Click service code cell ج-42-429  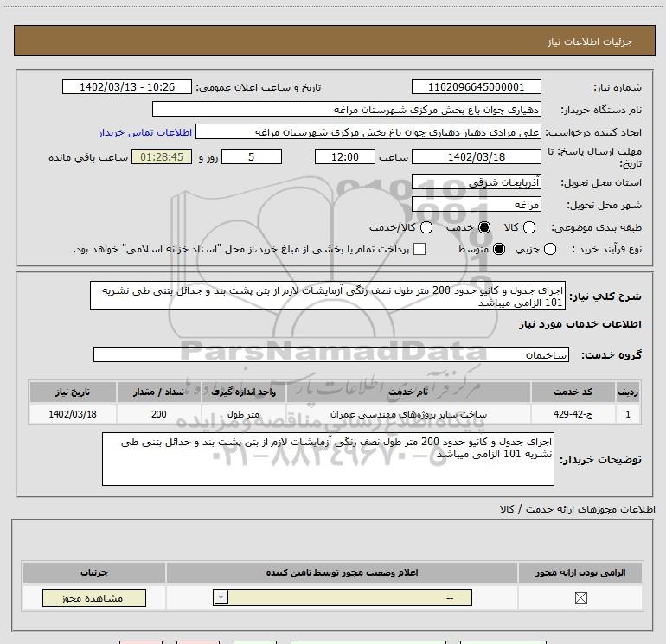[573, 414]
